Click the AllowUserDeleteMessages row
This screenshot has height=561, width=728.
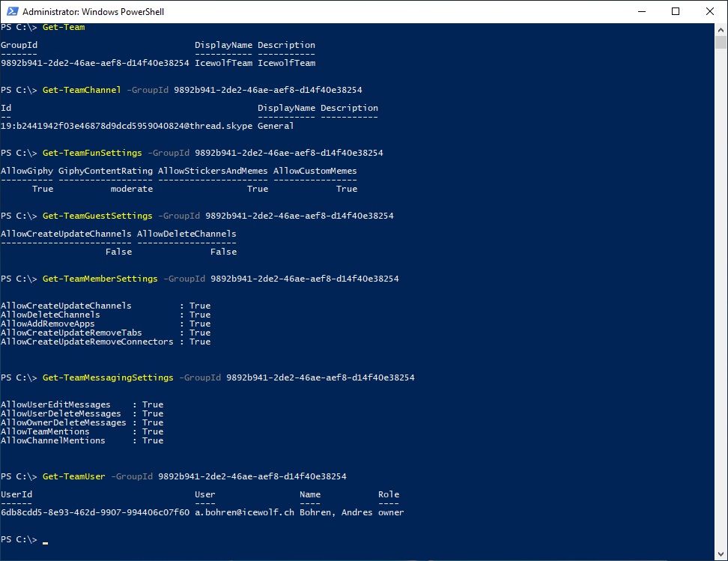pyautogui.click(x=82, y=413)
